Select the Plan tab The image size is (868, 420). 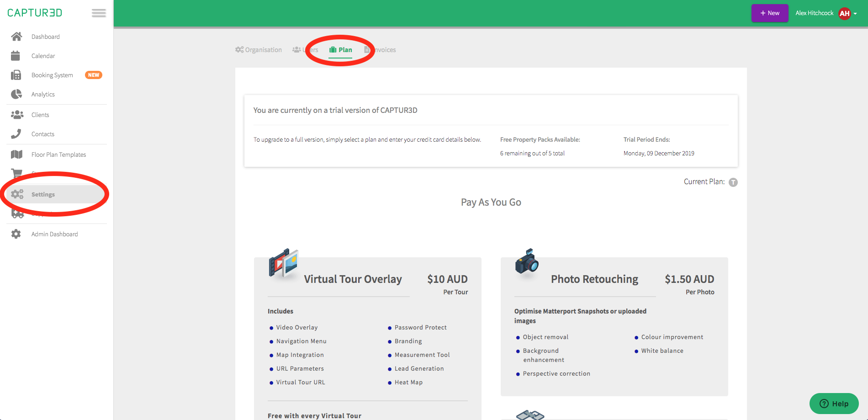pyautogui.click(x=341, y=50)
